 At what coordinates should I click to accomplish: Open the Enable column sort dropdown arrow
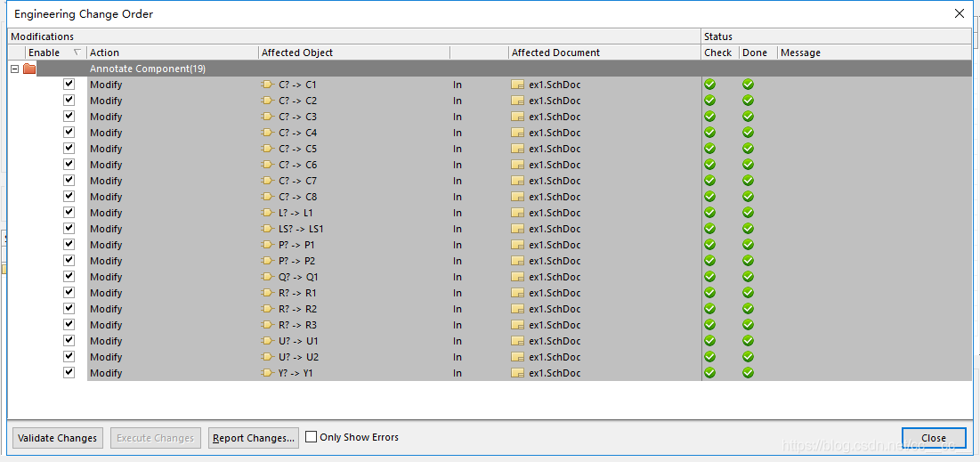[77, 53]
